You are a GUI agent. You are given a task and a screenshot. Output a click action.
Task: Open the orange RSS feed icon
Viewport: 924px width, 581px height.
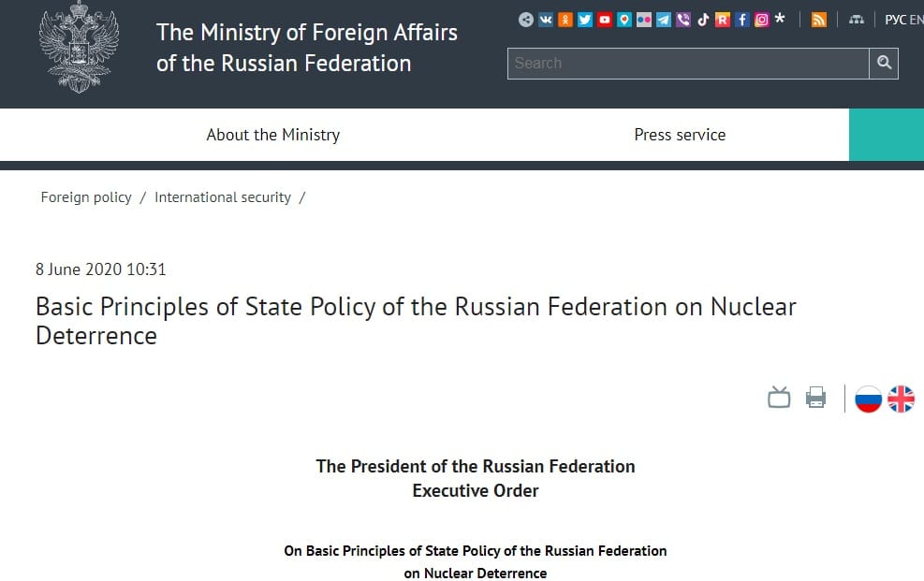click(818, 20)
